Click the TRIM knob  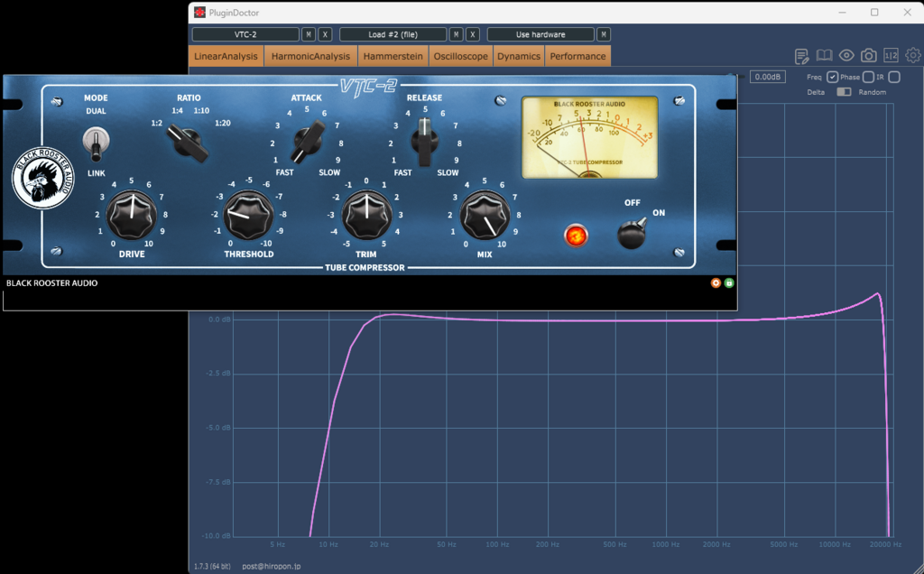[x=366, y=215]
